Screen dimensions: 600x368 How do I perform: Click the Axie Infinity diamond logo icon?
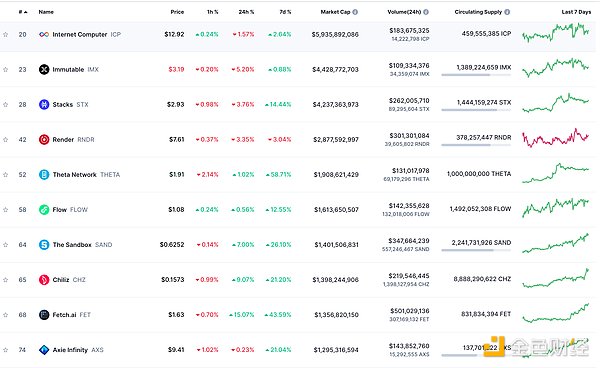[x=44, y=350]
